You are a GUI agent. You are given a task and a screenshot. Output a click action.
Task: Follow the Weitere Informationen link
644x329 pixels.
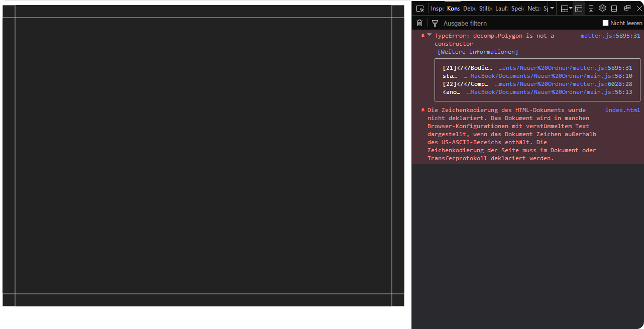(477, 52)
